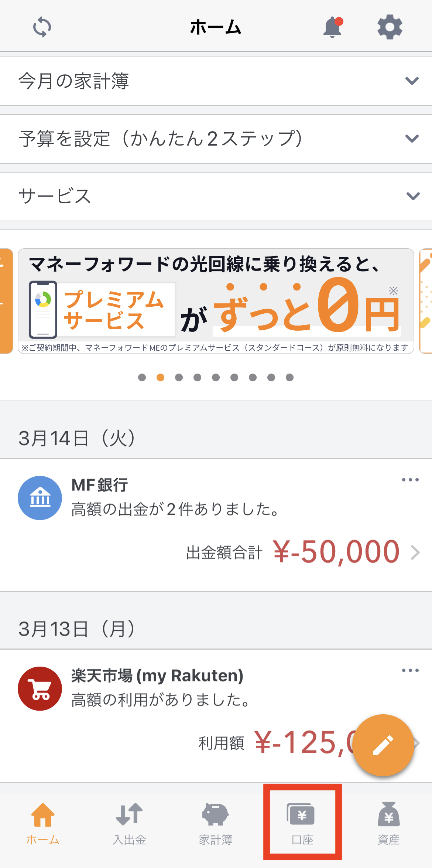Open settings gear icon

pyautogui.click(x=390, y=27)
